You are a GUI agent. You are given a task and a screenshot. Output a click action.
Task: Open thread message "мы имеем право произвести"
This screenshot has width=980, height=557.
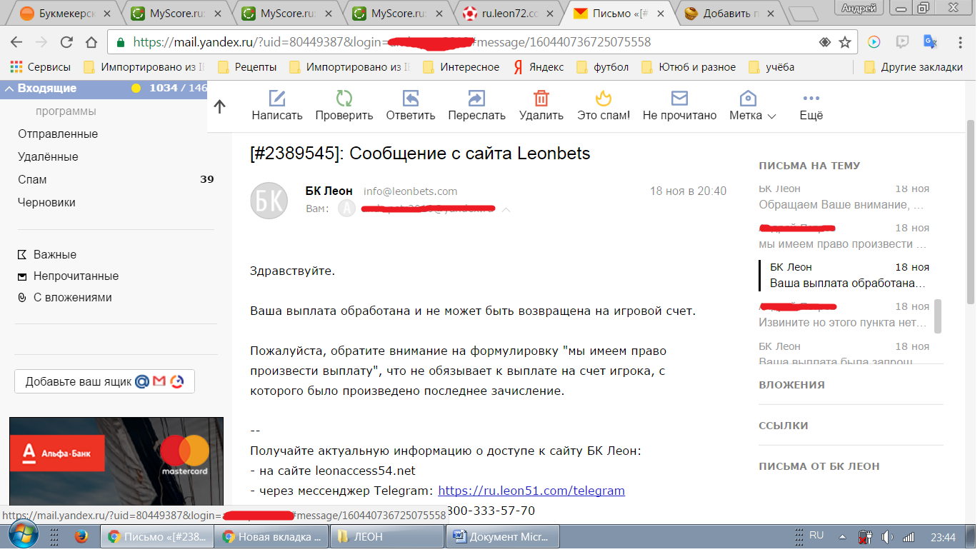click(x=844, y=236)
